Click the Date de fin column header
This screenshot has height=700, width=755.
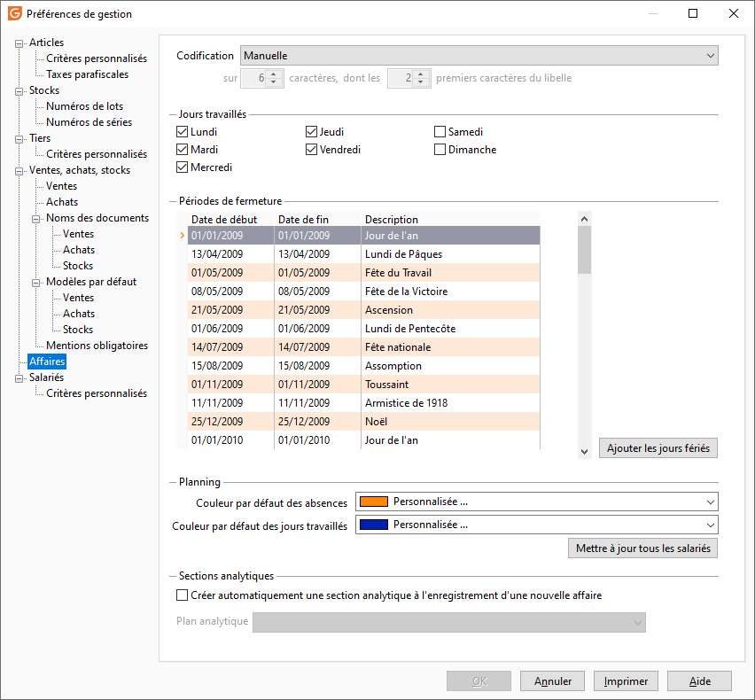click(317, 220)
